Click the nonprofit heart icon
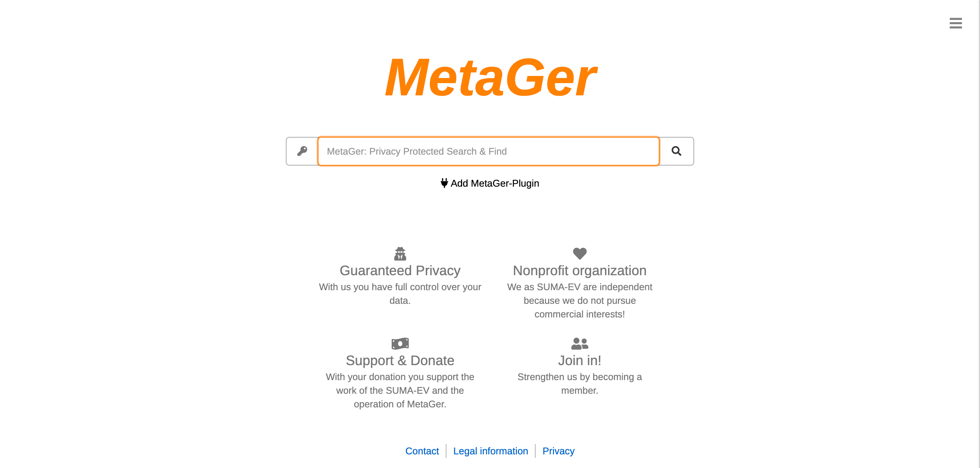Viewport: 980px width, 468px height. (x=579, y=253)
